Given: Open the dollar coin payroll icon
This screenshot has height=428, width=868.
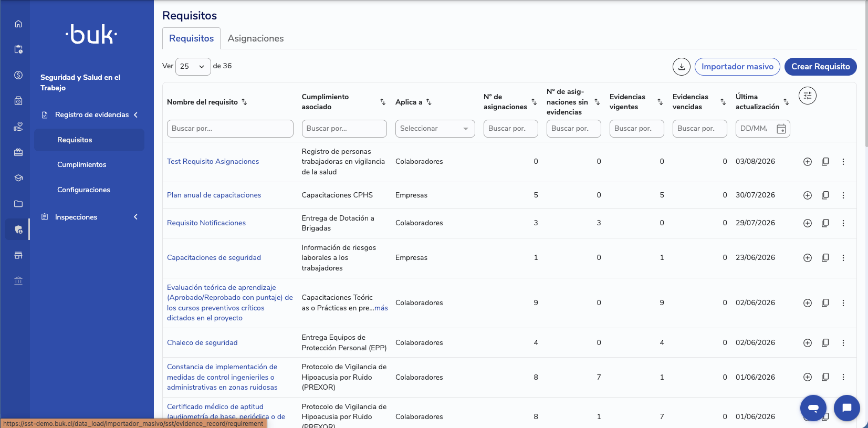Looking at the screenshot, I should (x=18, y=75).
